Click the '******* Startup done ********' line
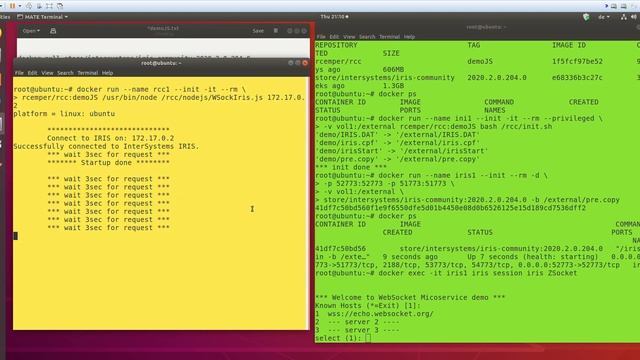The image size is (640, 360). pos(108,162)
